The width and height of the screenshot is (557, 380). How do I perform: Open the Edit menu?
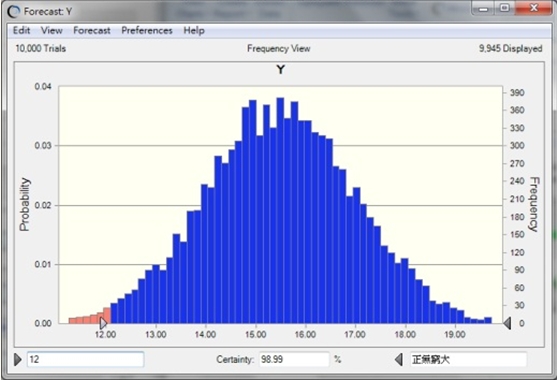pyautogui.click(x=21, y=31)
